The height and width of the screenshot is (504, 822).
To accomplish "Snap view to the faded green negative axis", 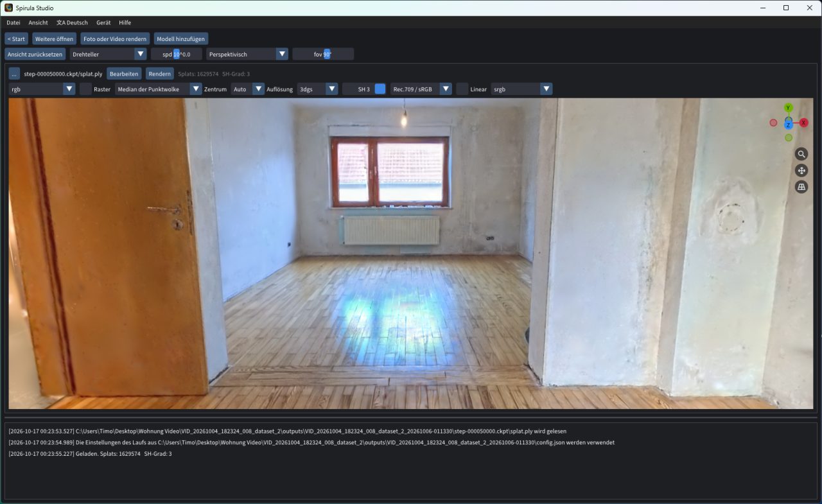I will (788, 137).
